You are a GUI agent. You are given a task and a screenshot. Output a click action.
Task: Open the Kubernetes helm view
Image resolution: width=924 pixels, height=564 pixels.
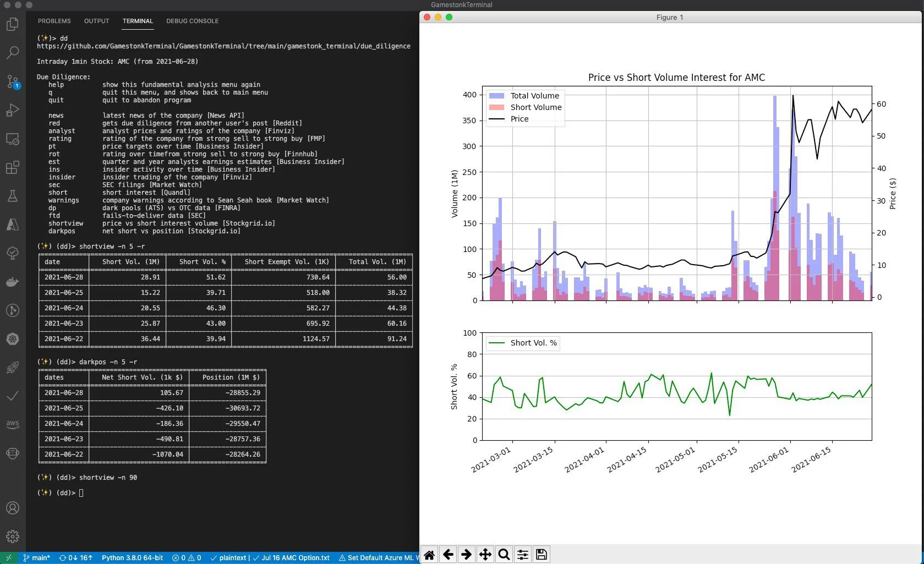tap(12, 339)
